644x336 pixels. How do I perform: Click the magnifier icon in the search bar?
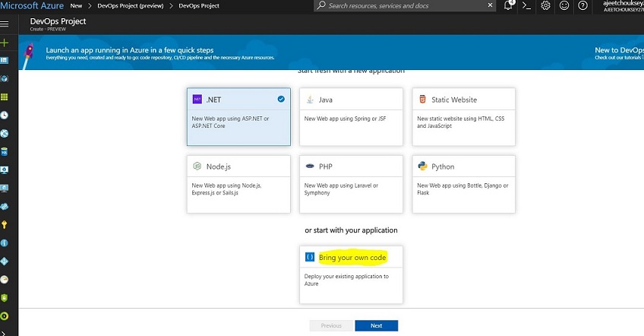pyautogui.click(x=321, y=5)
